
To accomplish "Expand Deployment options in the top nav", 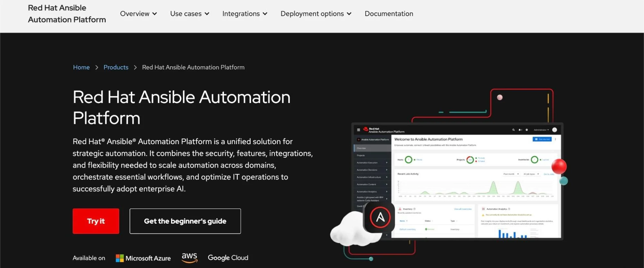I will tap(316, 14).
